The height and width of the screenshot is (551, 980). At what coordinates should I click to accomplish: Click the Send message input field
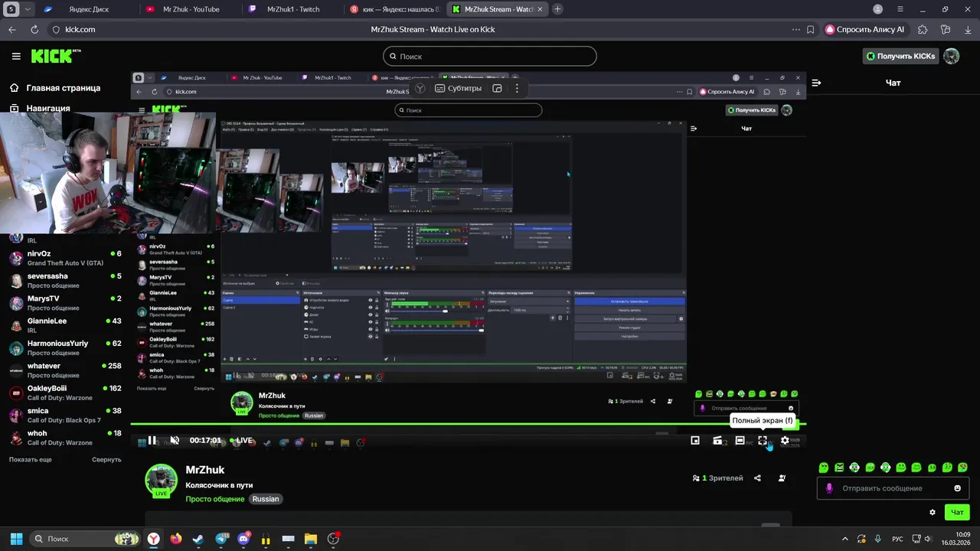pyautogui.click(x=892, y=488)
